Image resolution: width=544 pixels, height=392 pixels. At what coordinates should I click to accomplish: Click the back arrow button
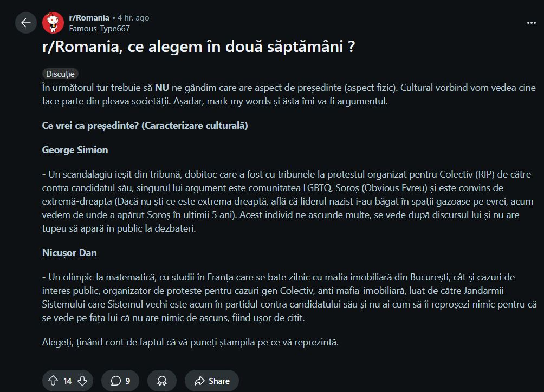25,23
